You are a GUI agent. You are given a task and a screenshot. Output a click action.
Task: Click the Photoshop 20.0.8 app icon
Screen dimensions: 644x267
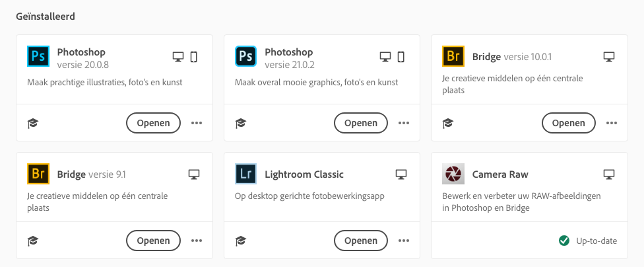(38, 57)
